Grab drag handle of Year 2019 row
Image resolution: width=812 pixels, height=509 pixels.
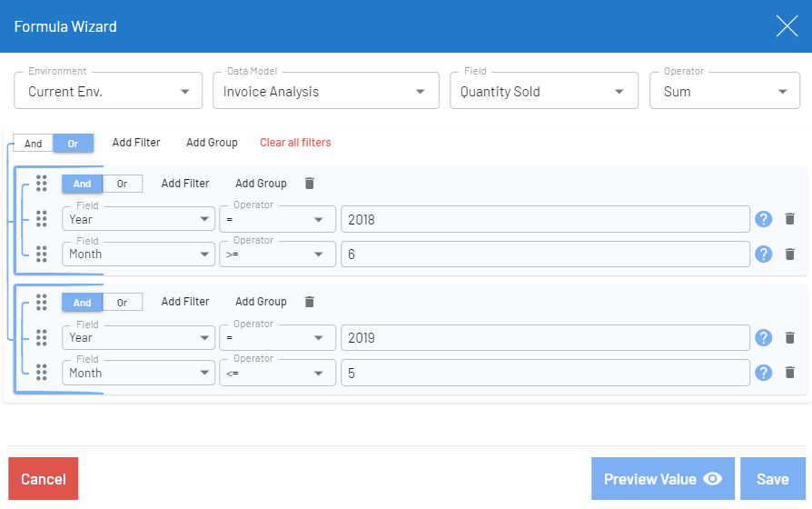[41, 337]
